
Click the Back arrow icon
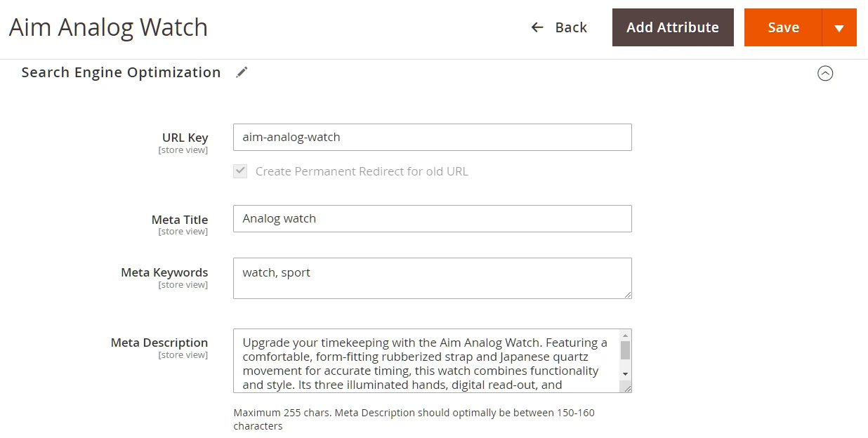(x=537, y=27)
